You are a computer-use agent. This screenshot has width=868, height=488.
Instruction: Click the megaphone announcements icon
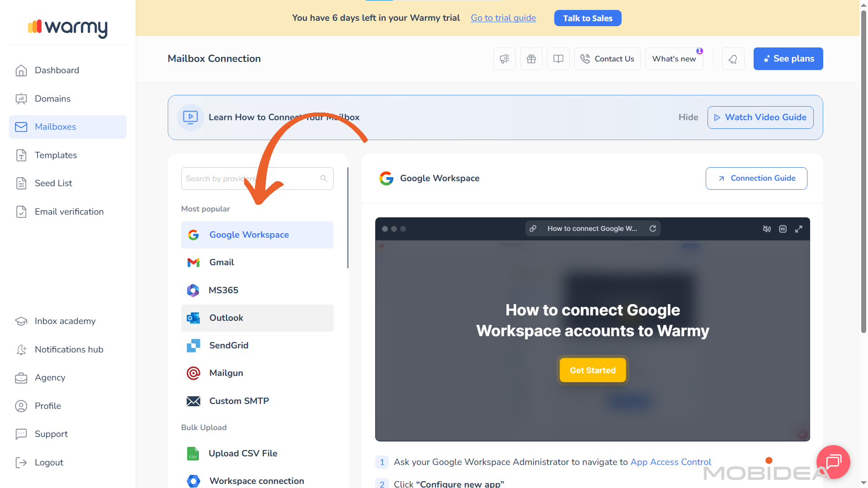point(504,59)
